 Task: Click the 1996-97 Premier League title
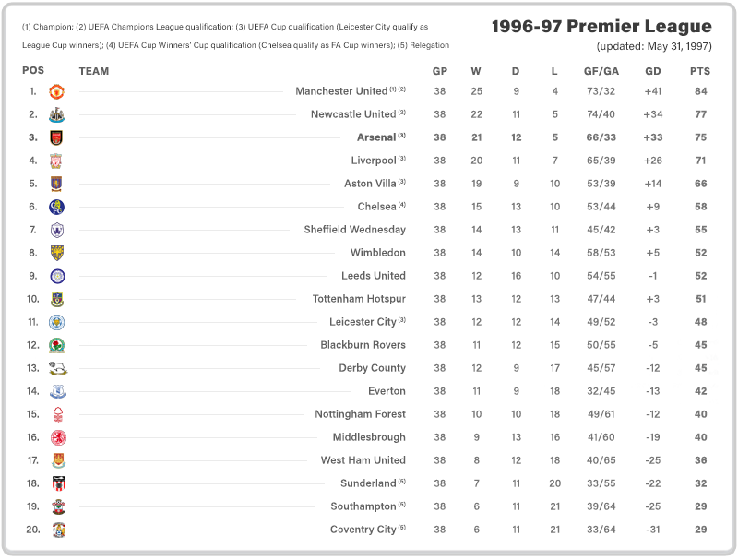601,27
